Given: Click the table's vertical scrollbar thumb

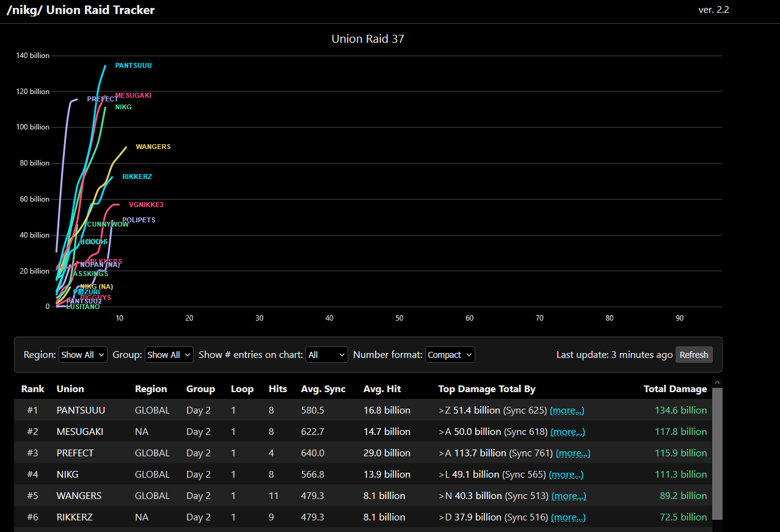Looking at the screenshot, I should 718,453.
